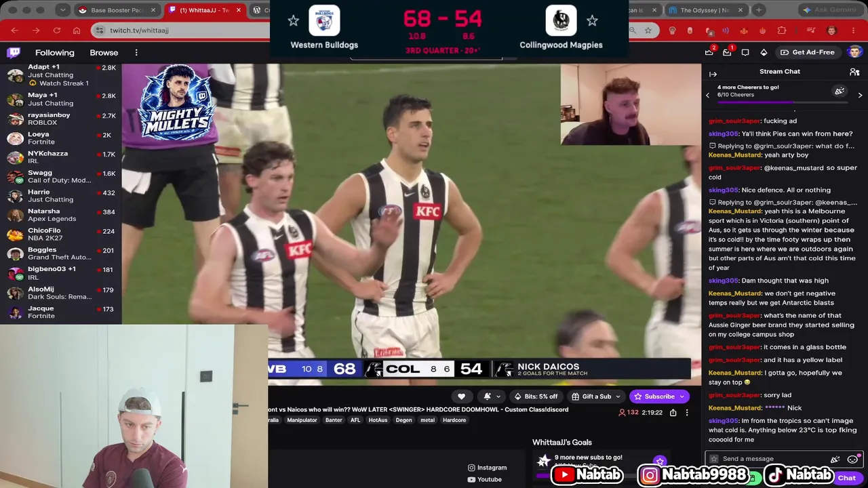Open the emote picker in chat

pos(852,459)
